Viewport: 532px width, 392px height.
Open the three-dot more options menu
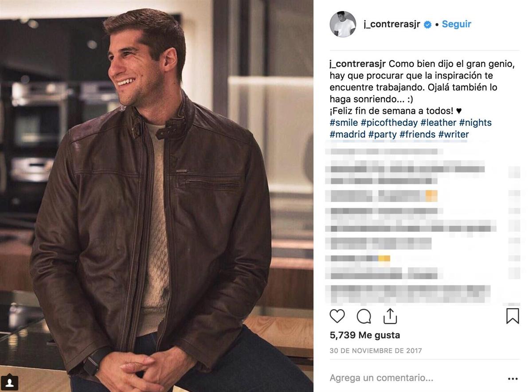pyautogui.click(x=512, y=379)
